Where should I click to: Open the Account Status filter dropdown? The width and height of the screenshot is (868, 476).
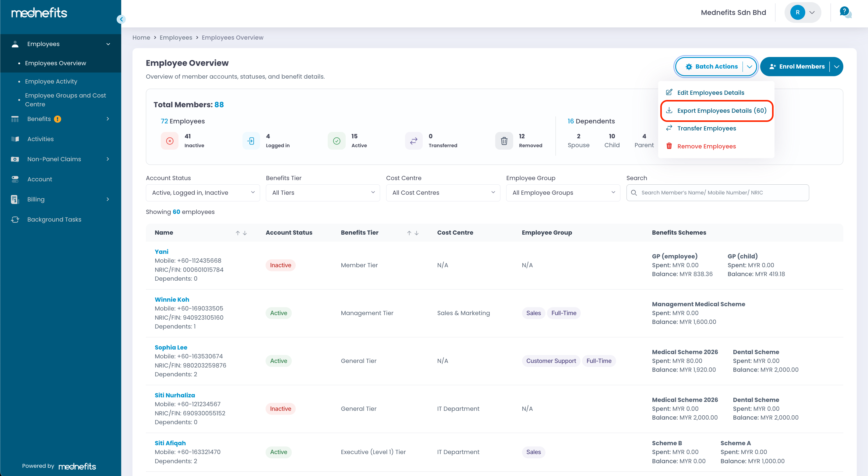tap(203, 193)
